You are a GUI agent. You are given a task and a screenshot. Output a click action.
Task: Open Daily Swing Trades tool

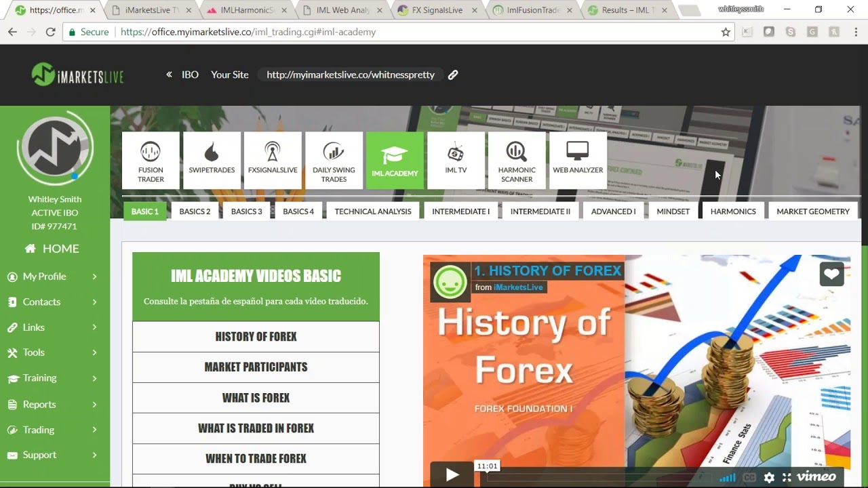click(x=334, y=161)
